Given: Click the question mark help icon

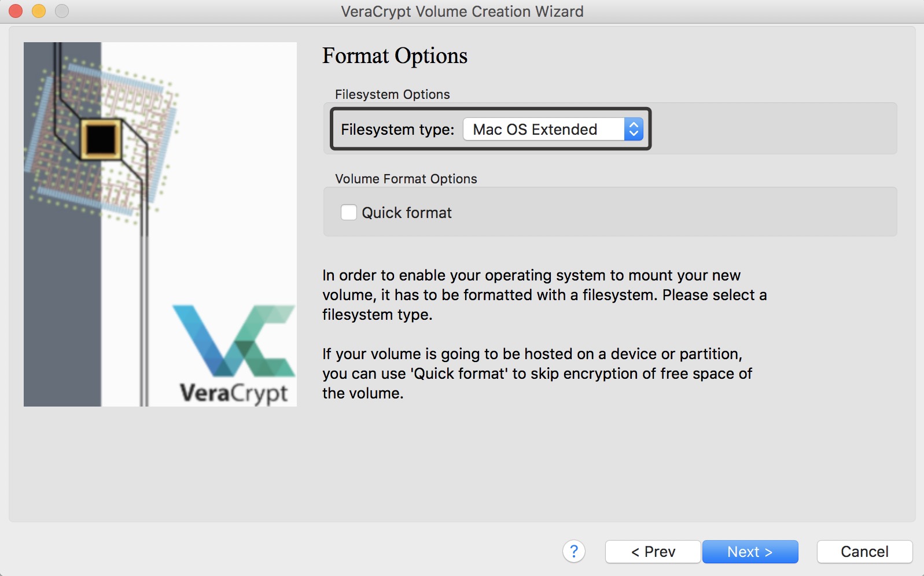Looking at the screenshot, I should click(x=573, y=552).
